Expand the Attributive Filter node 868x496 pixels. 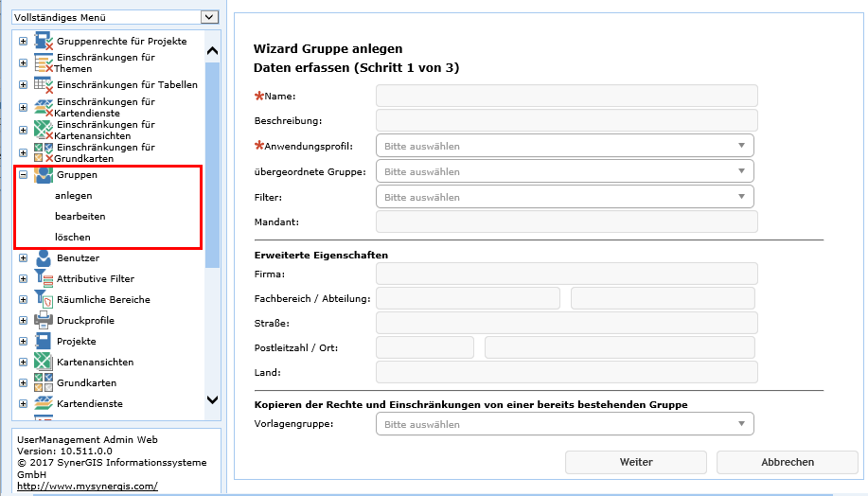point(24,279)
